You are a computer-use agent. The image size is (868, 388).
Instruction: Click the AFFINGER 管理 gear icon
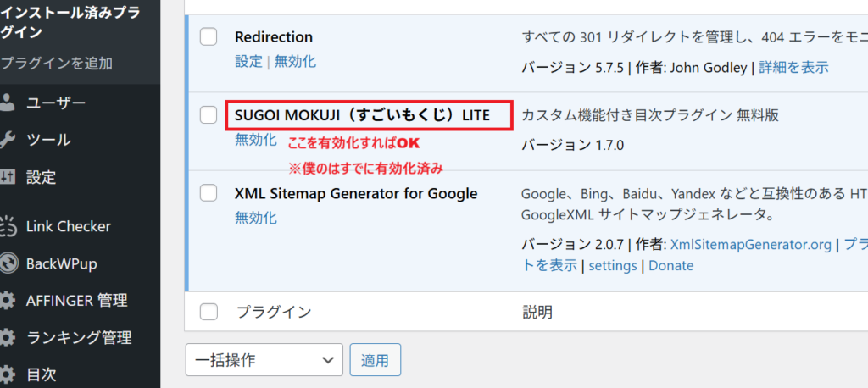click(x=8, y=300)
